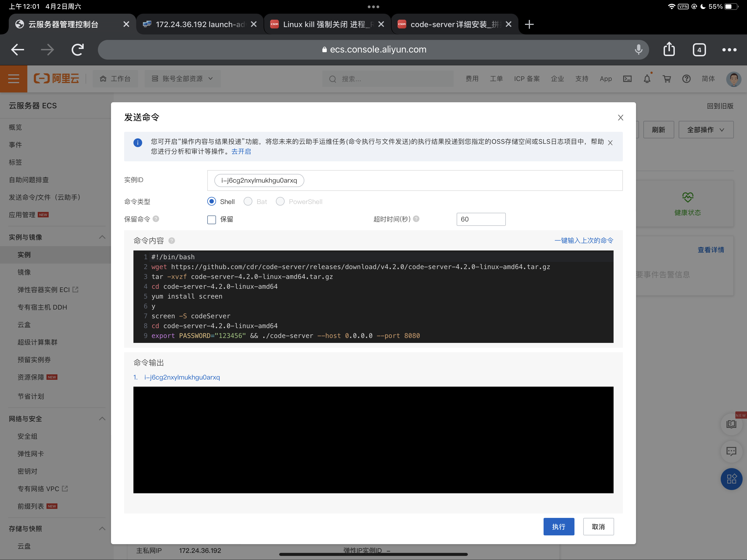Select the PowerShell command type
The height and width of the screenshot is (560, 747).
click(280, 201)
